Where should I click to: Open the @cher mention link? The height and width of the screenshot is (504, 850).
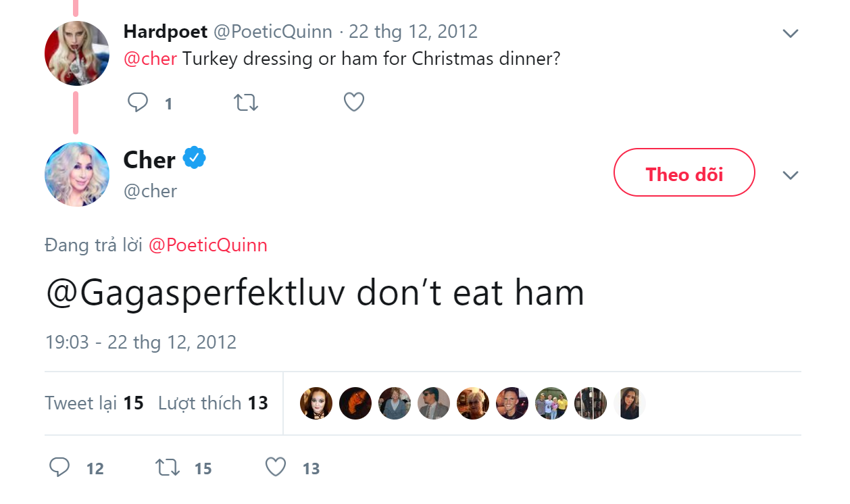click(x=150, y=59)
